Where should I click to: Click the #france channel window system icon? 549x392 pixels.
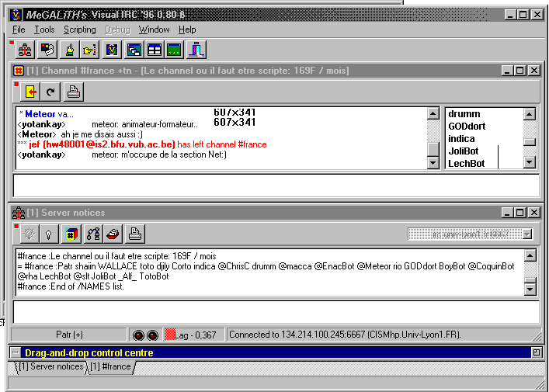coord(19,71)
